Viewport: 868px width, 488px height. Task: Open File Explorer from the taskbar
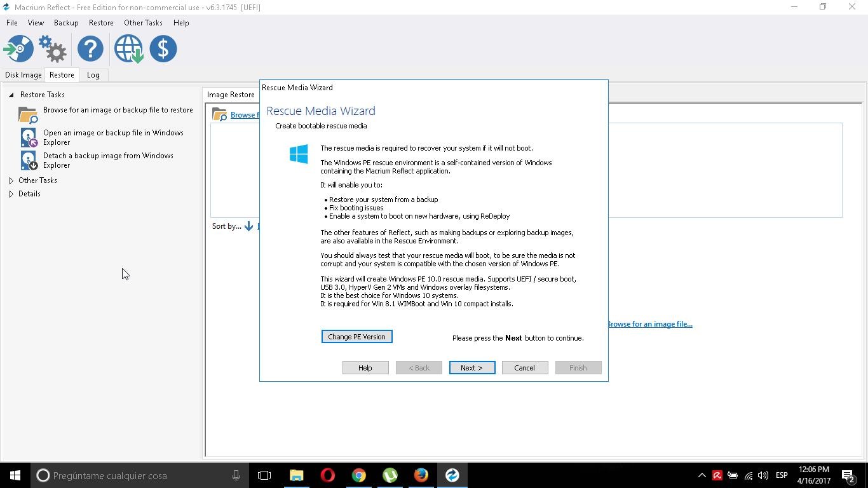(x=297, y=475)
